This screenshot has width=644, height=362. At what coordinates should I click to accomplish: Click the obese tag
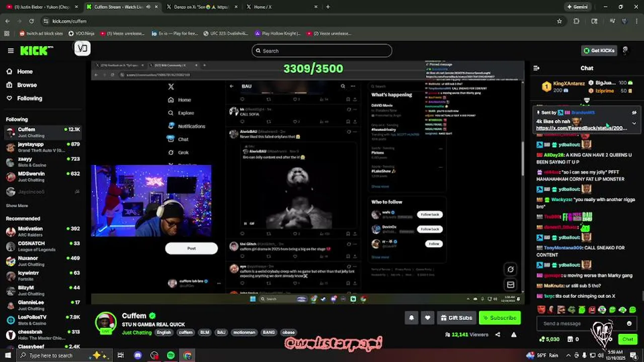tap(288, 332)
